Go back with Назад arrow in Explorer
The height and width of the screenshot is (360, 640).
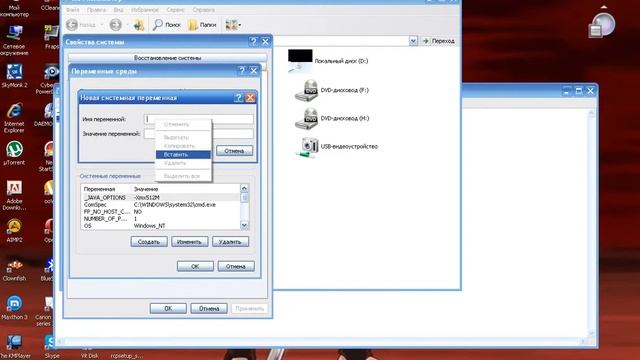(81, 25)
